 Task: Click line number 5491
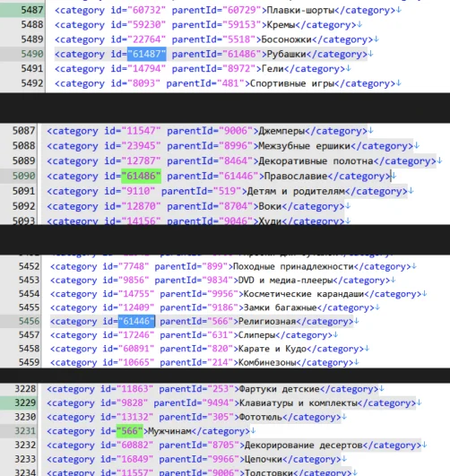pyautogui.click(x=32, y=69)
